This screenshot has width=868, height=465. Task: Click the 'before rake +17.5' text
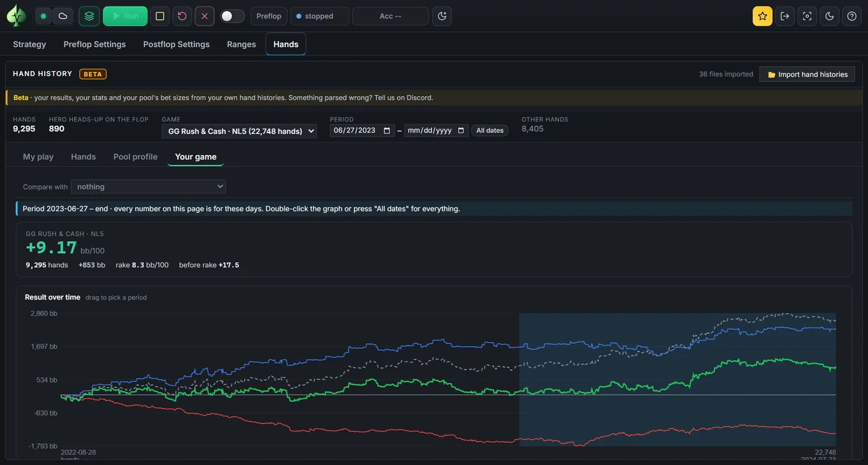coord(209,265)
